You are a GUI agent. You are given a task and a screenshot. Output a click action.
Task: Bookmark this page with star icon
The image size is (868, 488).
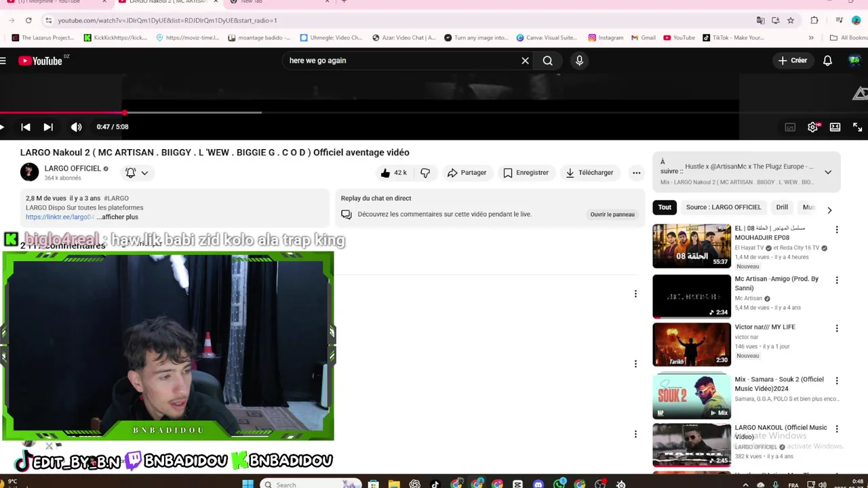791,20
